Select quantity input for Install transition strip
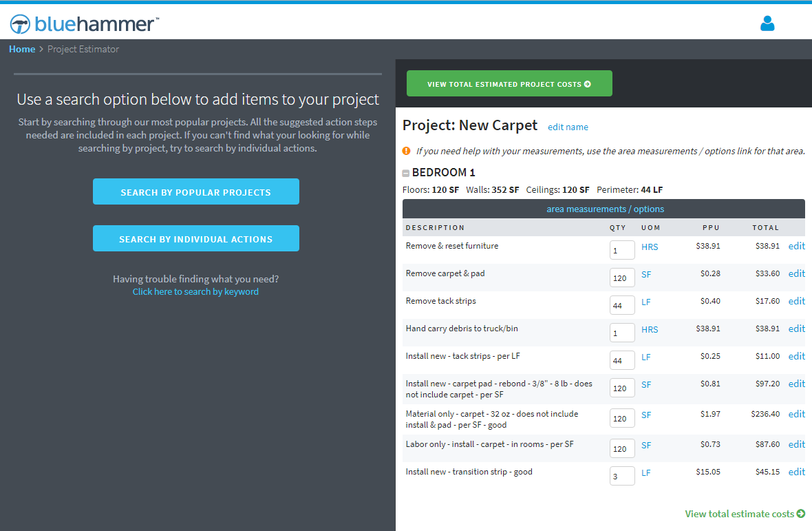The height and width of the screenshot is (531, 812). [621, 476]
